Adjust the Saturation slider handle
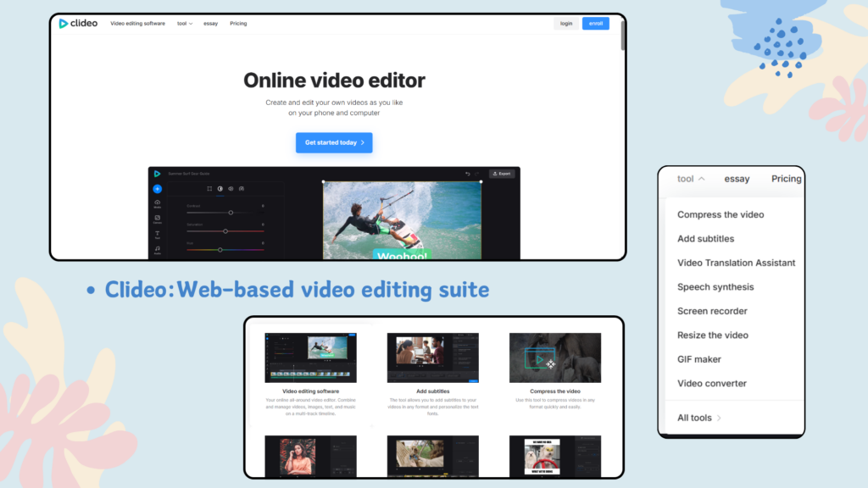Viewport: 868px width, 488px height. pos(225,231)
